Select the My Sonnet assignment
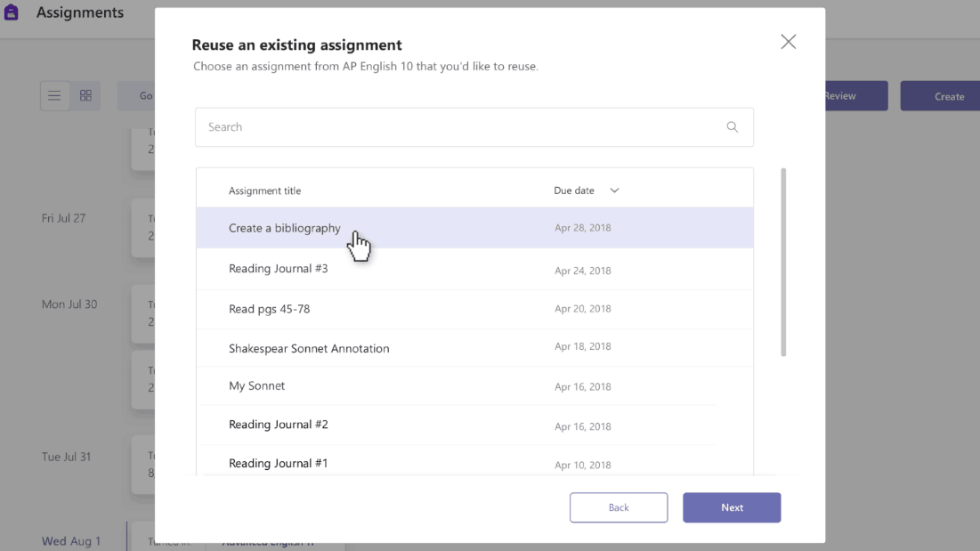This screenshot has height=551, width=980. [x=257, y=386]
